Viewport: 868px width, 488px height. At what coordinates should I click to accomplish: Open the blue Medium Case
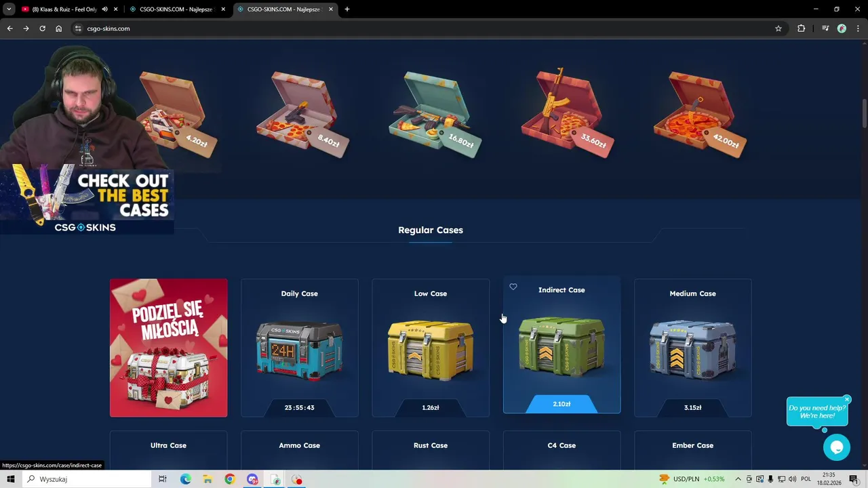692,348
